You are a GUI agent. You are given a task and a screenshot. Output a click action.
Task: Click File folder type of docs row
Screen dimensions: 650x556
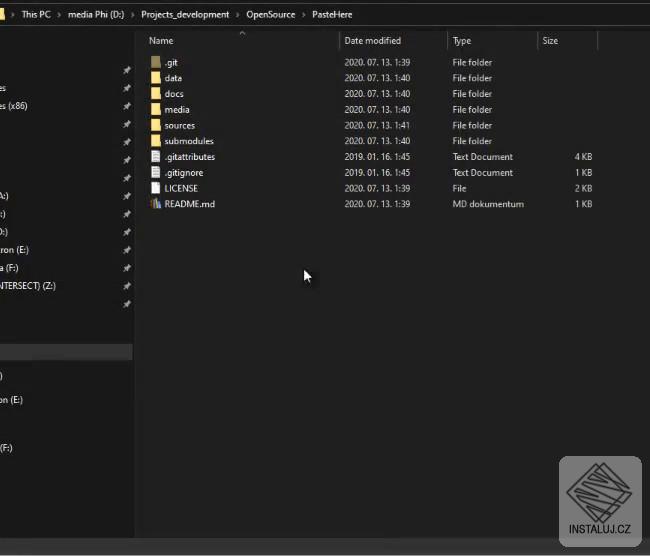pyautogui.click(x=472, y=94)
